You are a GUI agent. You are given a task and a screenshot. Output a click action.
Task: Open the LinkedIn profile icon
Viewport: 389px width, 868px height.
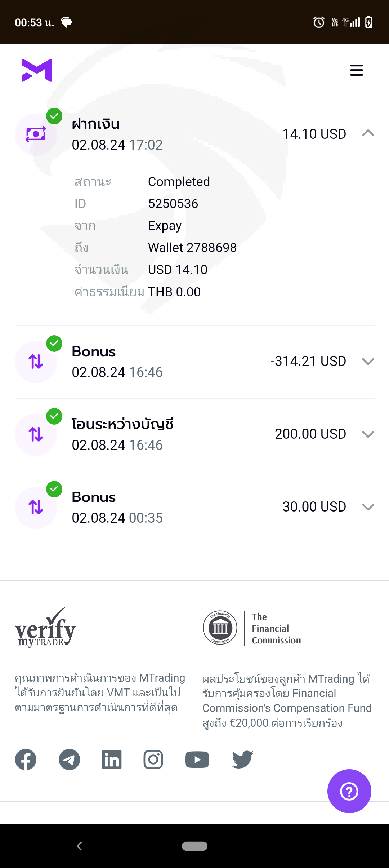tap(112, 759)
